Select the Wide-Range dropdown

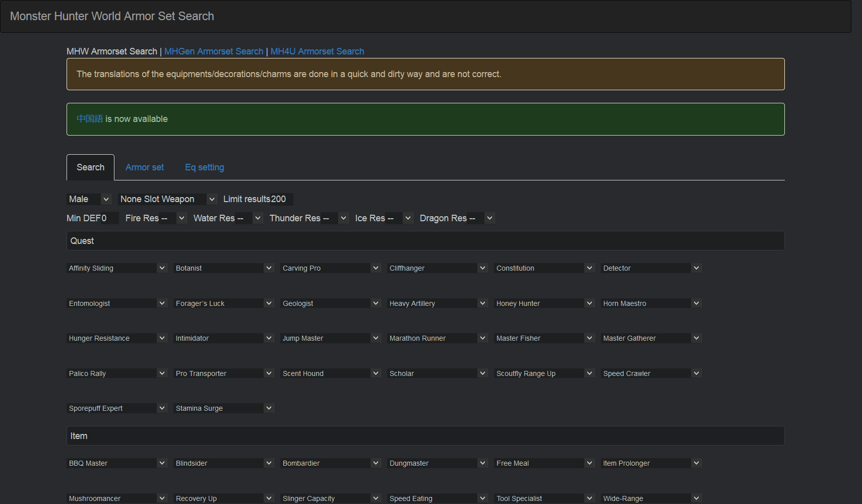tap(651, 498)
